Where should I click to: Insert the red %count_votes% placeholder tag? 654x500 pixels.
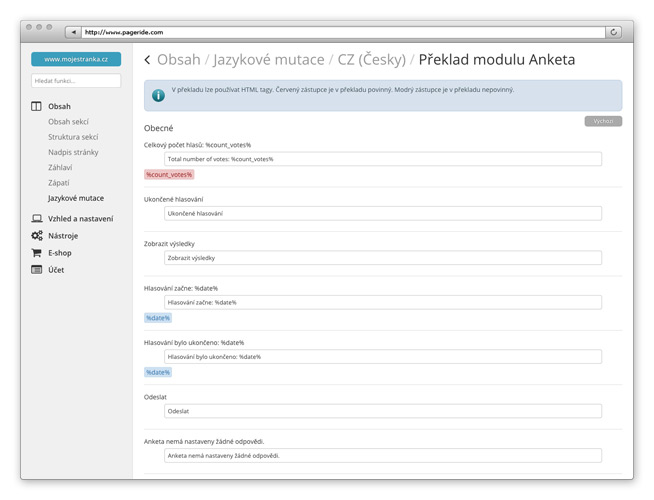tap(169, 174)
